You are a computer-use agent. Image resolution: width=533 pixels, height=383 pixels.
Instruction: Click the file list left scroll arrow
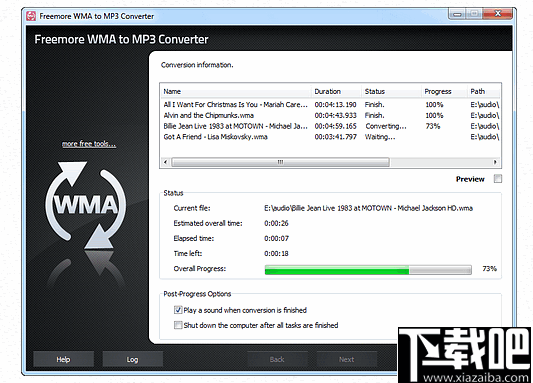[166, 162]
